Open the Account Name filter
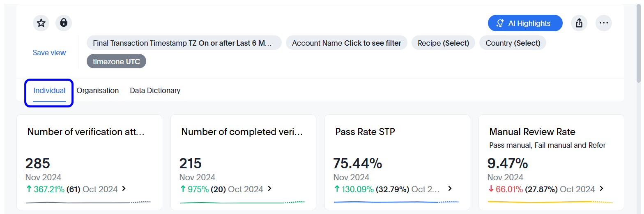 pos(346,43)
